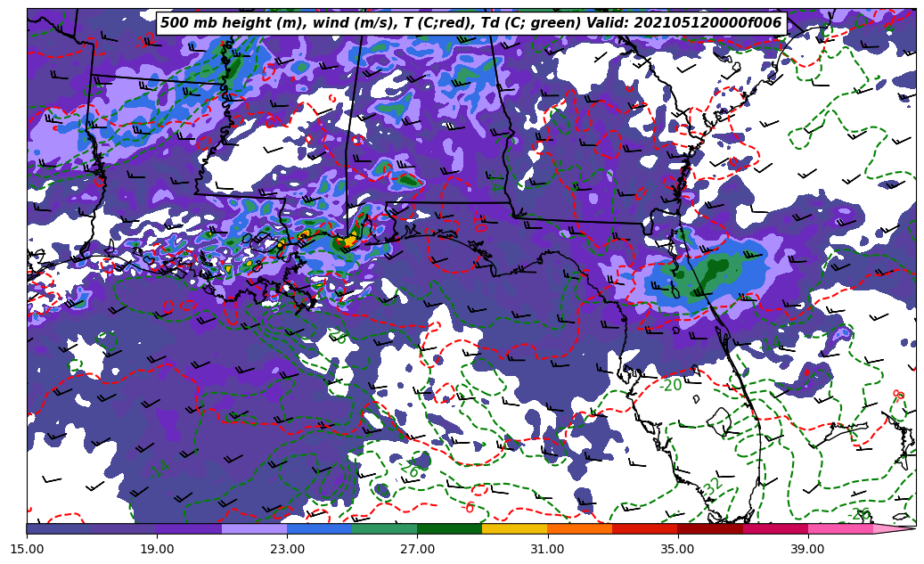Click the green -14 dewpoint contour label
Image resolution: width=924 pixels, height=564 pixels.
tap(159, 469)
